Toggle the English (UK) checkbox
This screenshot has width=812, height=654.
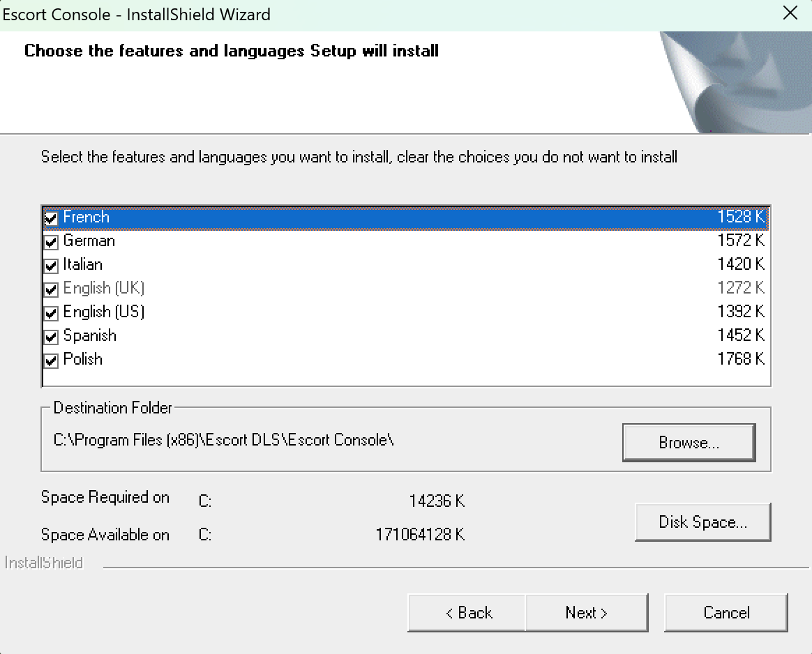[51, 289]
